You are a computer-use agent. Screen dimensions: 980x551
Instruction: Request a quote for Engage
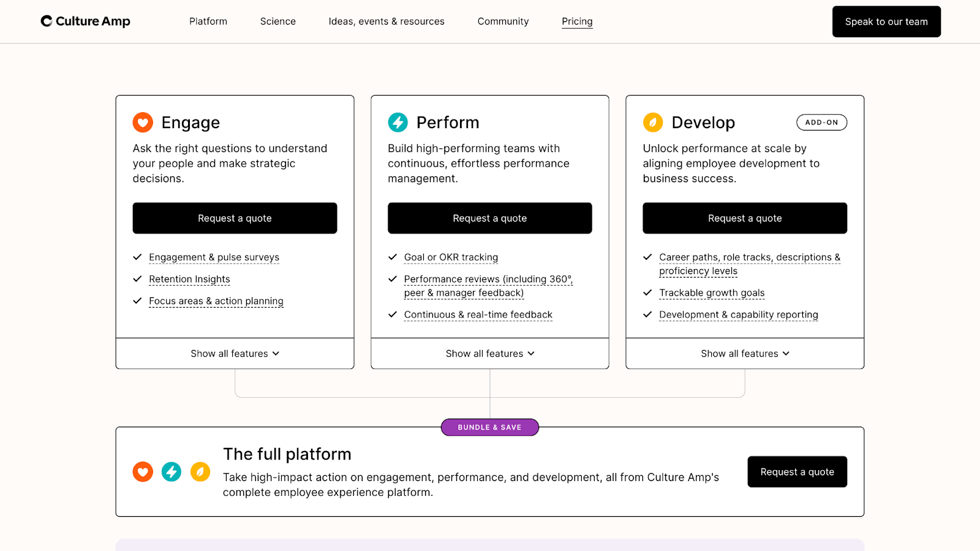235,218
